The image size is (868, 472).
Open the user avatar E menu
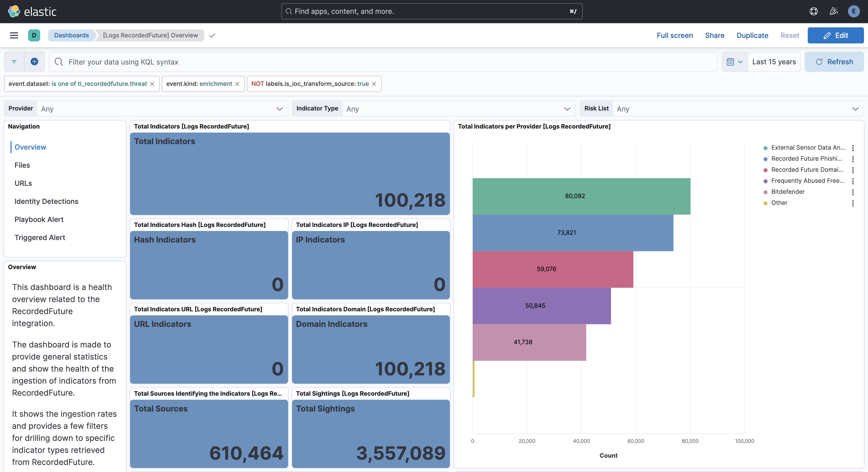point(853,12)
